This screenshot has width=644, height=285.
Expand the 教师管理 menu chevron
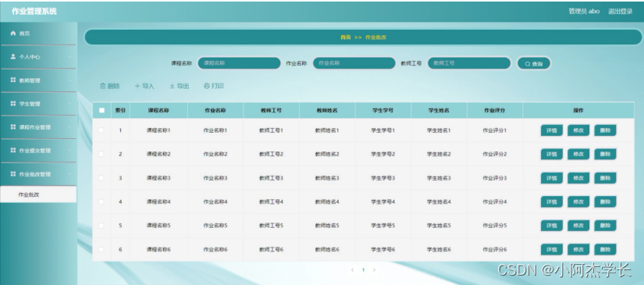[x=69, y=80]
